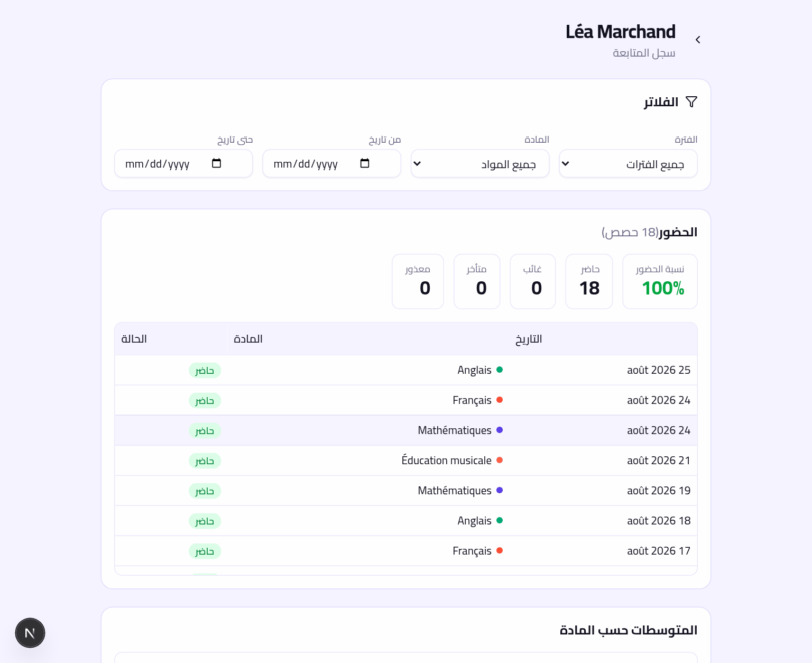Click the purple dot beside Mathématiques, août 19
Image resolution: width=812 pixels, height=663 pixels.
coord(500,490)
